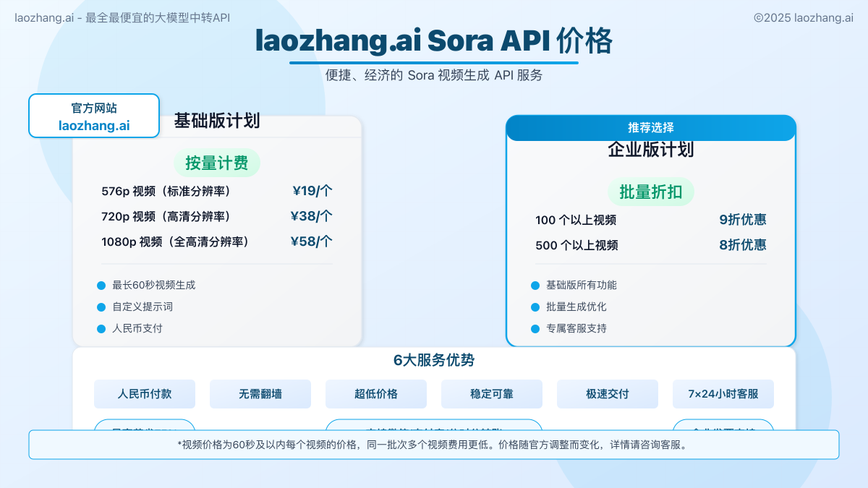Click the 批量生成优化 feature
The image size is (868, 488).
(576, 307)
